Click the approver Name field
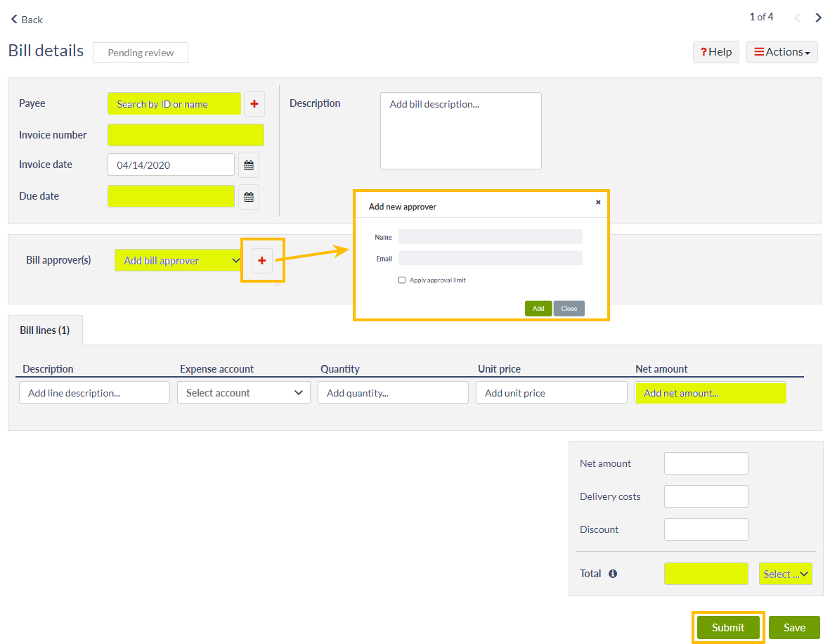This screenshot has width=830, height=644. [491, 236]
